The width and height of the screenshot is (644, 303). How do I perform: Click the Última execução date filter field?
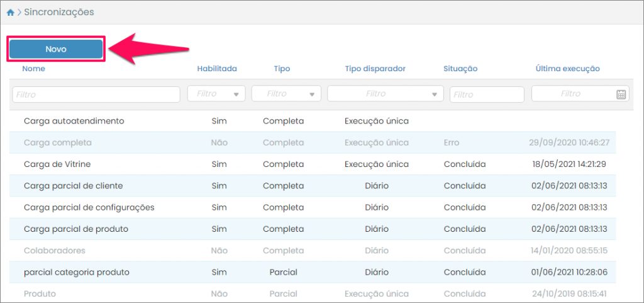click(x=571, y=94)
